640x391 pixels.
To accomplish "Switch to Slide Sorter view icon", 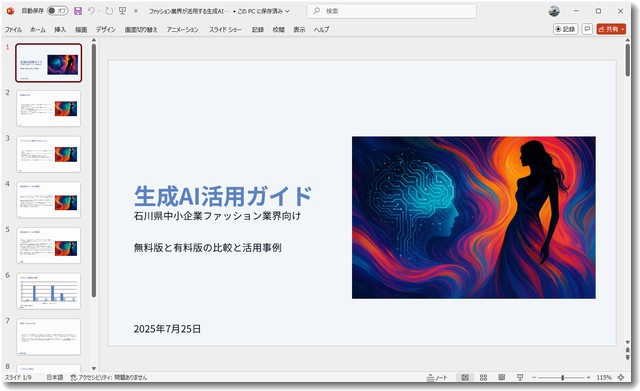I will tap(483, 378).
